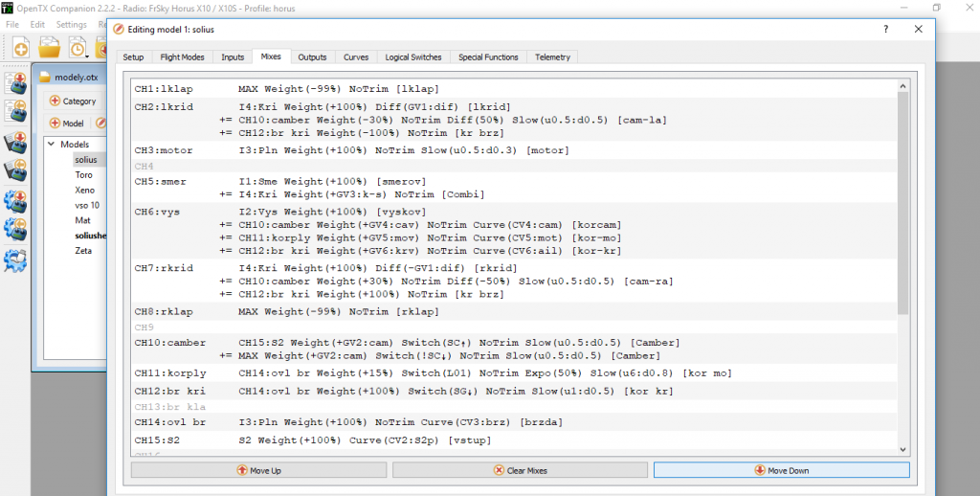
Task: Open the Telemetry tab
Action: tap(552, 57)
